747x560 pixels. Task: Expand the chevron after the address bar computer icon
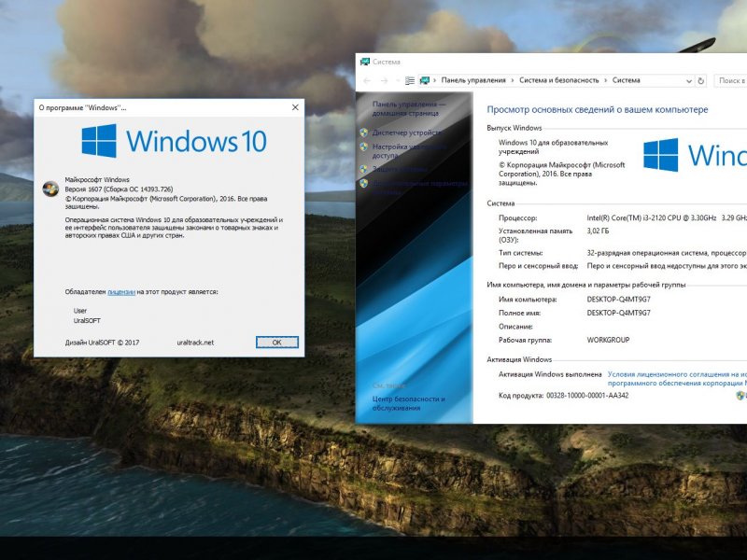(434, 81)
